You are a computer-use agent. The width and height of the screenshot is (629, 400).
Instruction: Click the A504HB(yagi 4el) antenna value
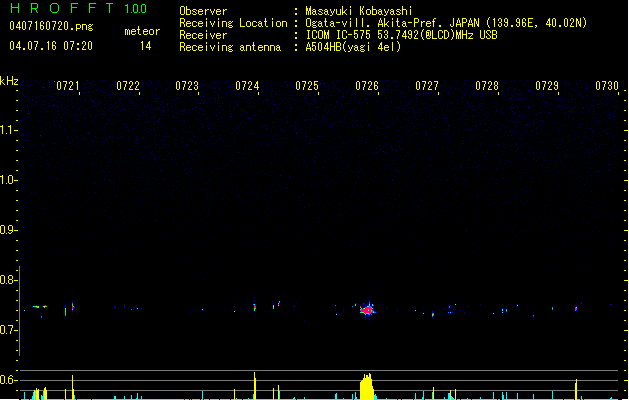(x=353, y=47)
